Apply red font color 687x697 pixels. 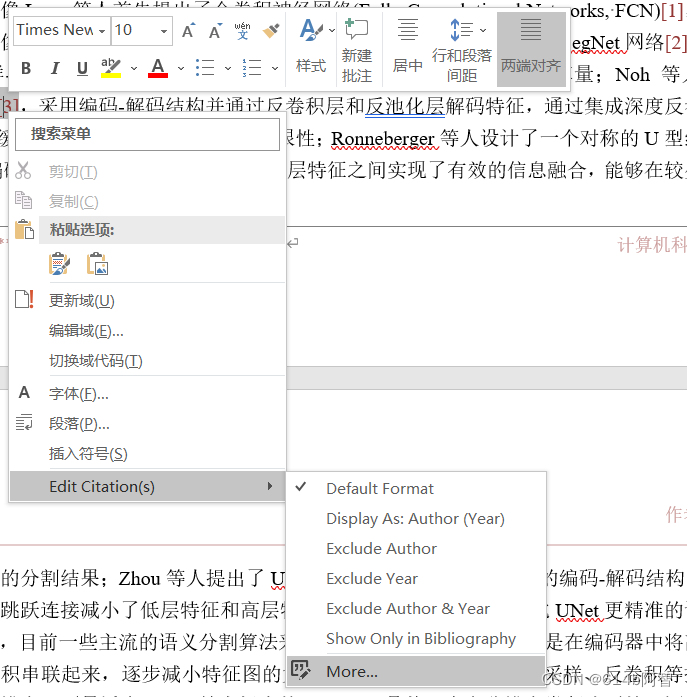(x=158, y=68)
